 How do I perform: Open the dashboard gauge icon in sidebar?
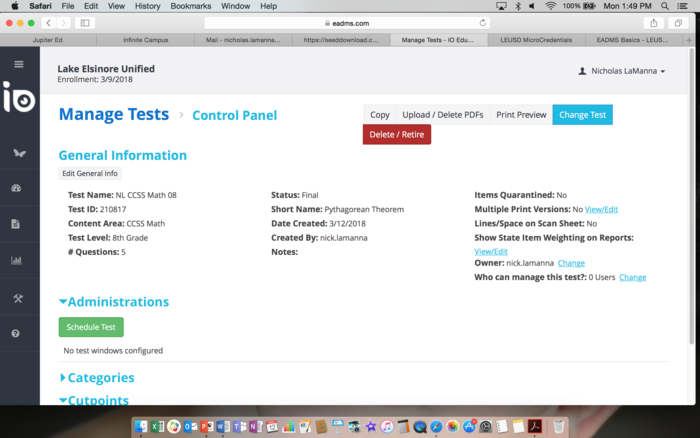(x=17, y=188)
